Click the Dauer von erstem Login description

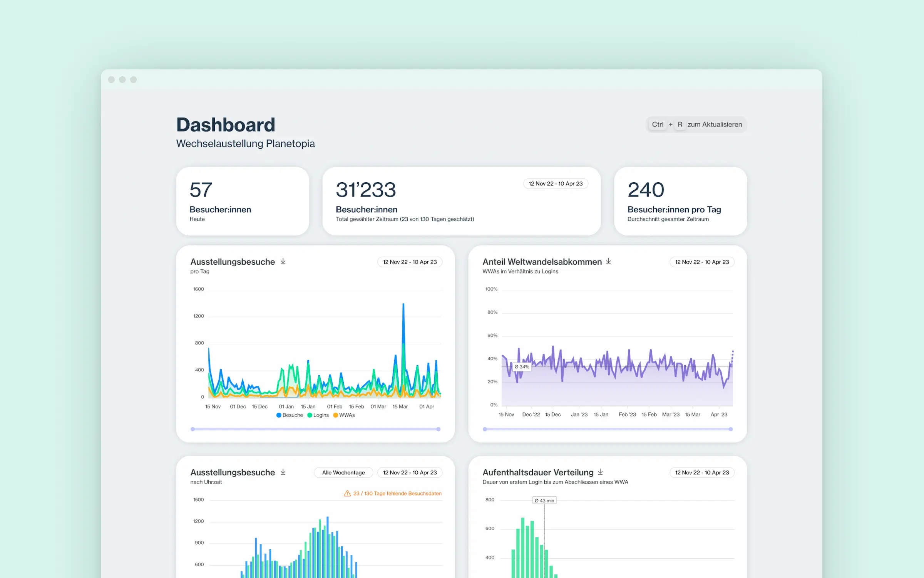[x=555, y=482]
